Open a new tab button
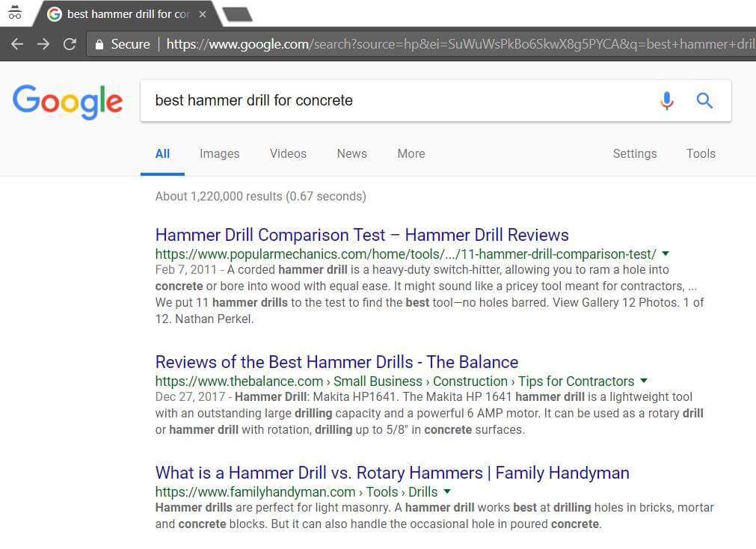The height and width of the screenshot is (549, 756). click(x=237, y=14)
